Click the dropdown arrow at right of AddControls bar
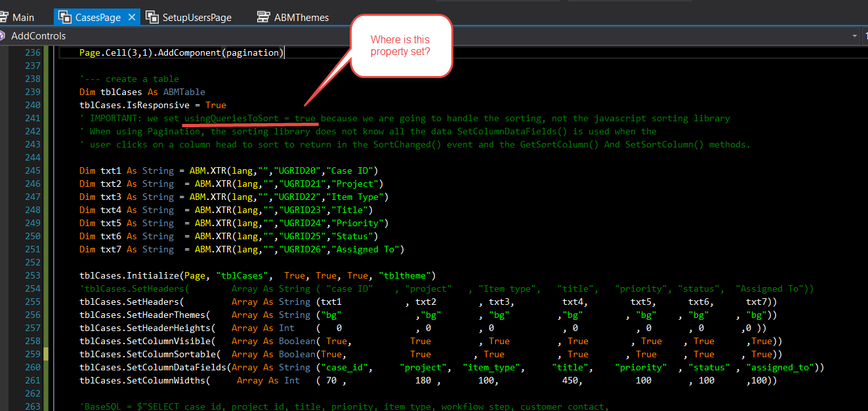868x411 pixels. pyautogui.click(x=854, y=36)
